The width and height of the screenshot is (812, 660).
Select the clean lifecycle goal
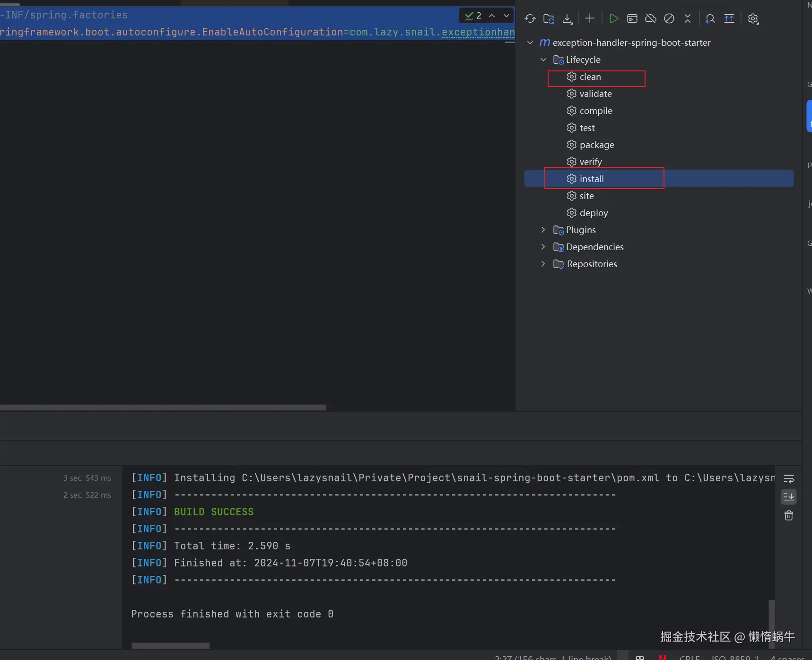tap(590, 77)
